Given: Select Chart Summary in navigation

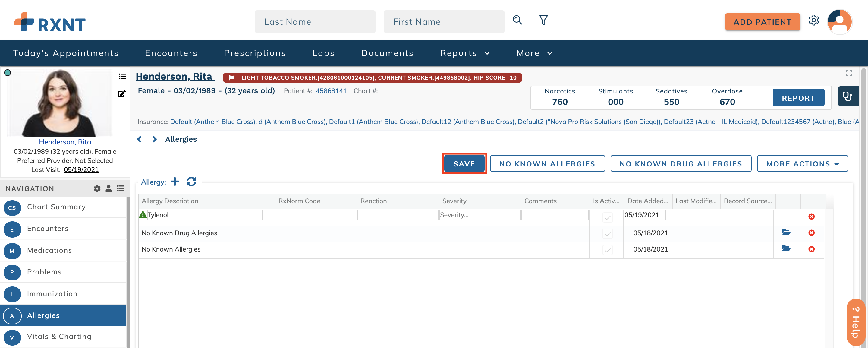Looking at the screenshot, I should pos(63,207).
